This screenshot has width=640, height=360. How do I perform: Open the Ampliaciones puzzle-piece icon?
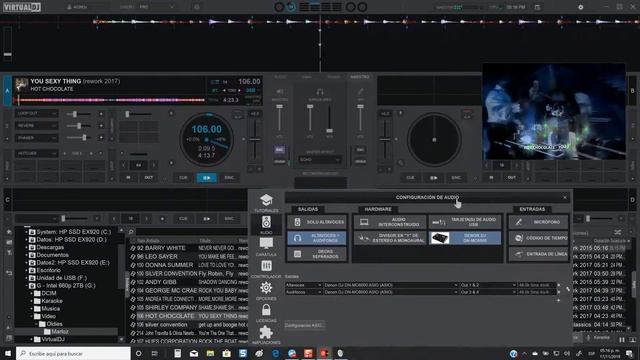click(266, 332)
